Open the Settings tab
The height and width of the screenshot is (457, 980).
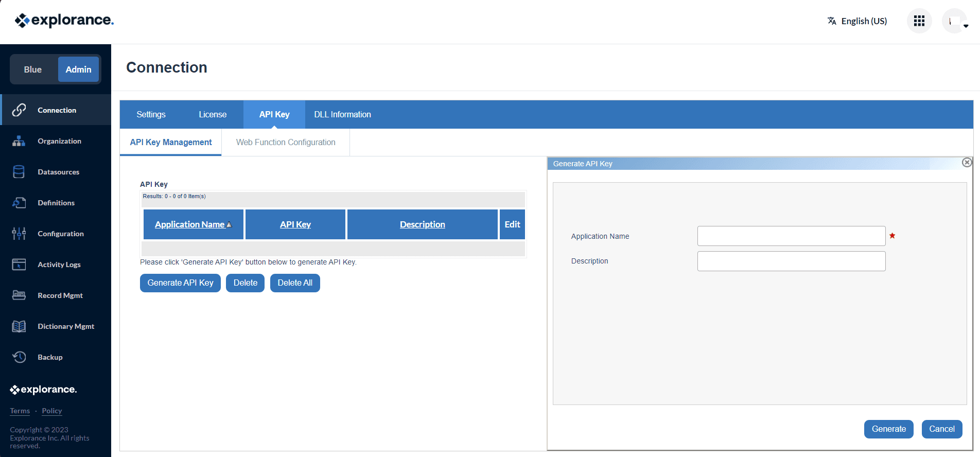151,114
